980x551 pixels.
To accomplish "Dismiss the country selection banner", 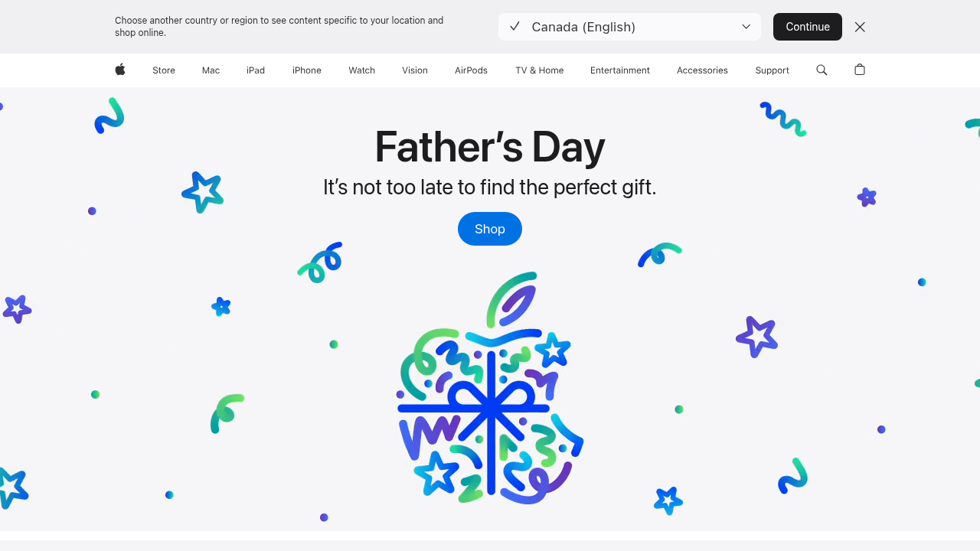I will coord(860,27).
